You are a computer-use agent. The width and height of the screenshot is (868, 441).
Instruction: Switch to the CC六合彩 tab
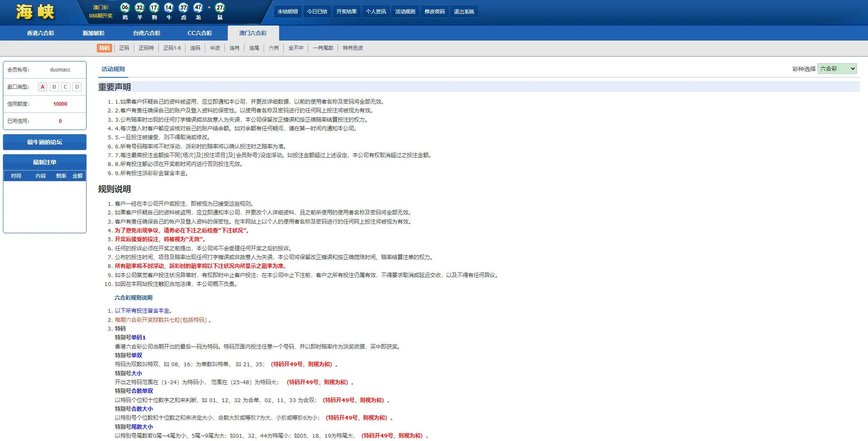[x=199, y=33]
